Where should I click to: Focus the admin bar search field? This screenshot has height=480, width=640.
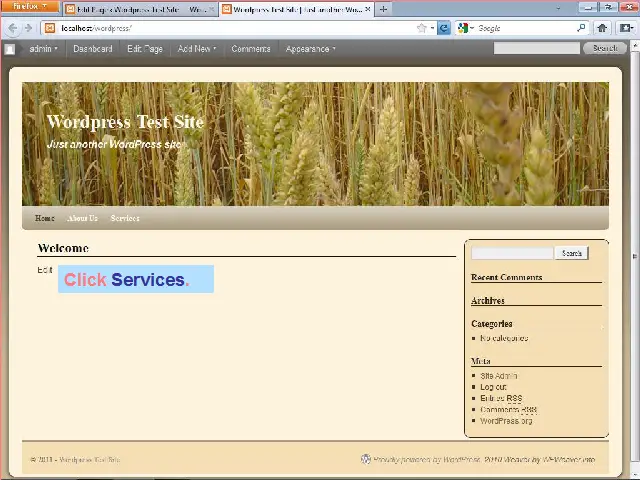536,48
